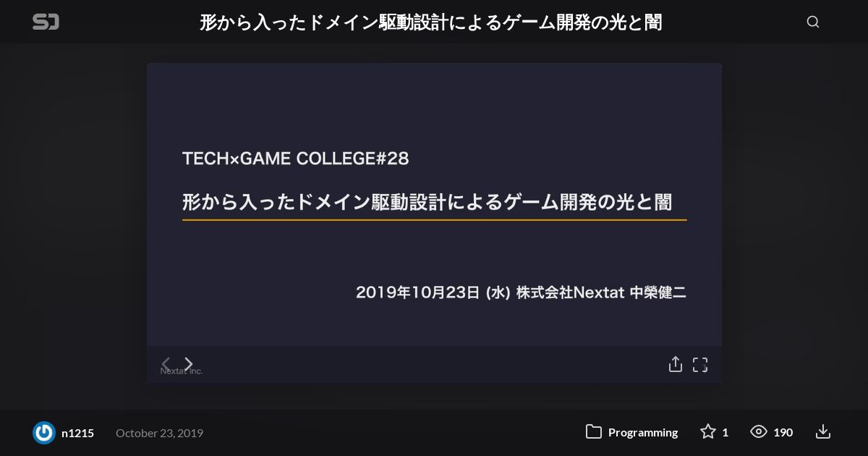Click the star count number 1
This screenshot has width=868, height=456.
click(726, 432)
